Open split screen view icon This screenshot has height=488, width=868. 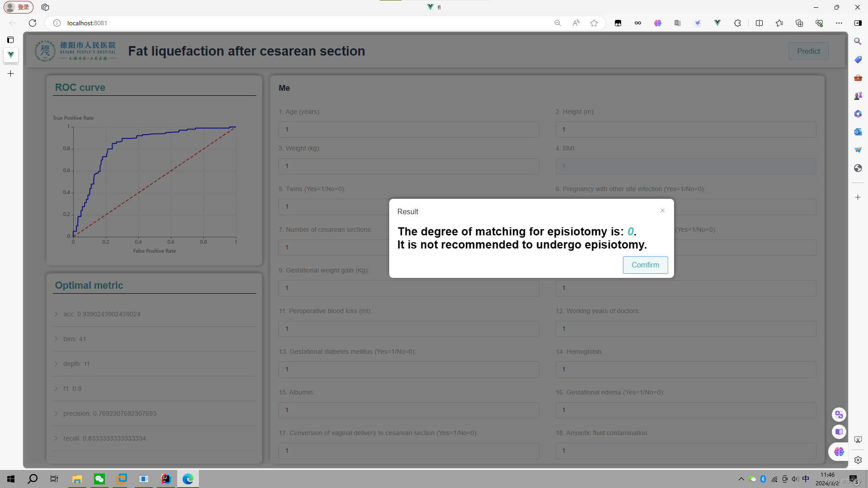pyautogui.click(x=759, y=23)
